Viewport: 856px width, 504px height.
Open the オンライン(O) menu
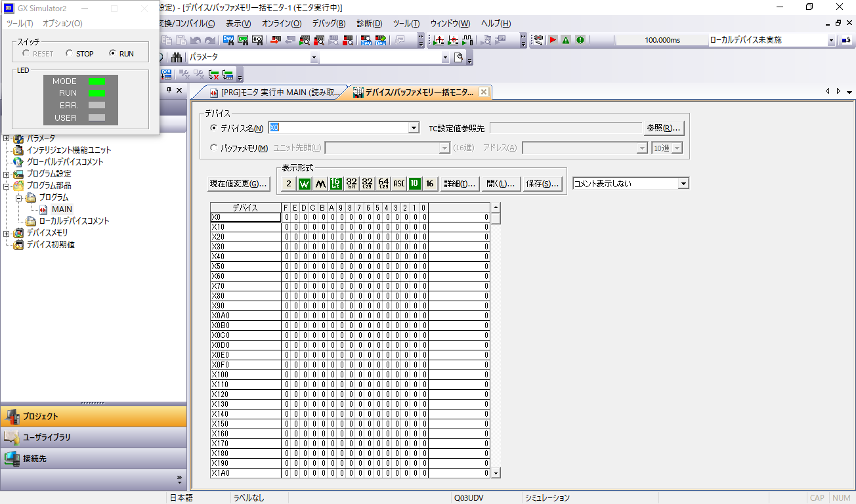tap(282, 24)
